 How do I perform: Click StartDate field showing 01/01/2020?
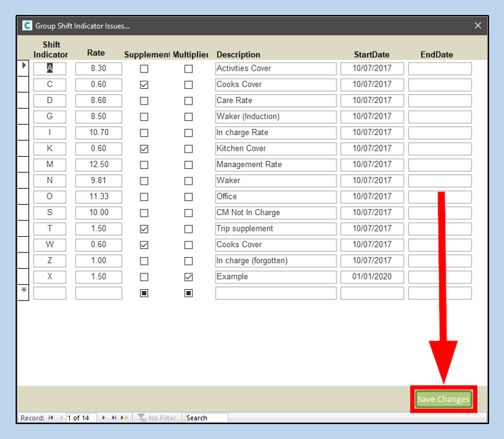(372, 277)
